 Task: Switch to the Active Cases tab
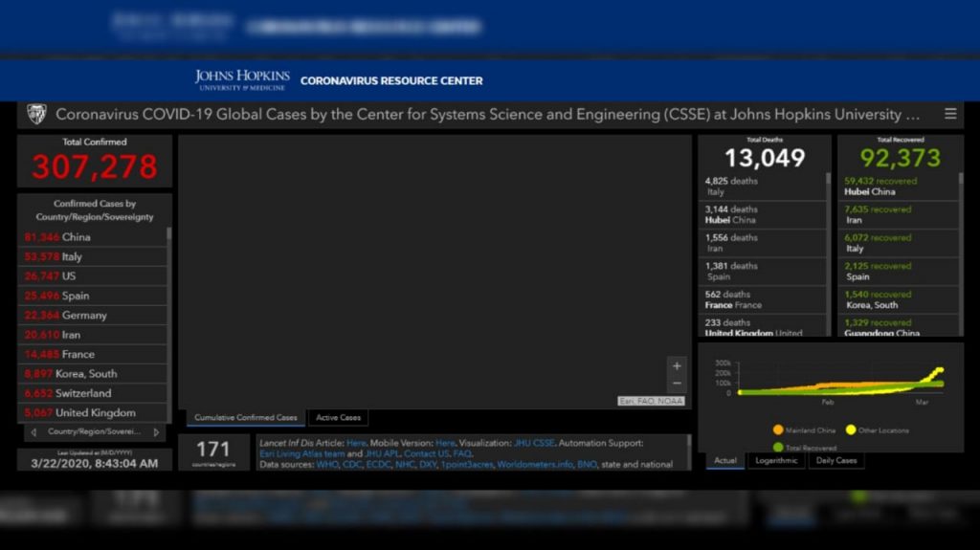click(x=338, y=418)
